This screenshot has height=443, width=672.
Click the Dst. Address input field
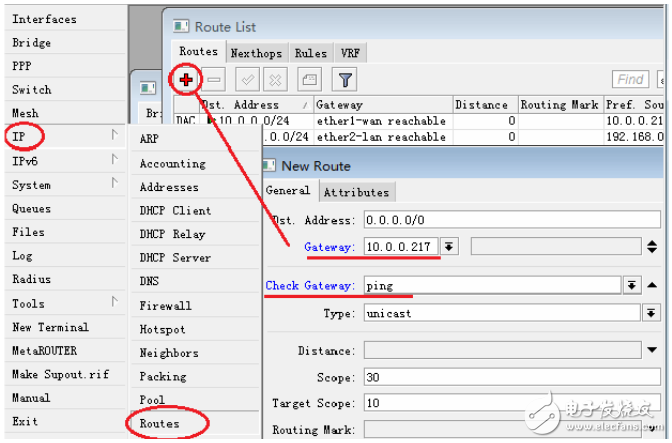510,220
